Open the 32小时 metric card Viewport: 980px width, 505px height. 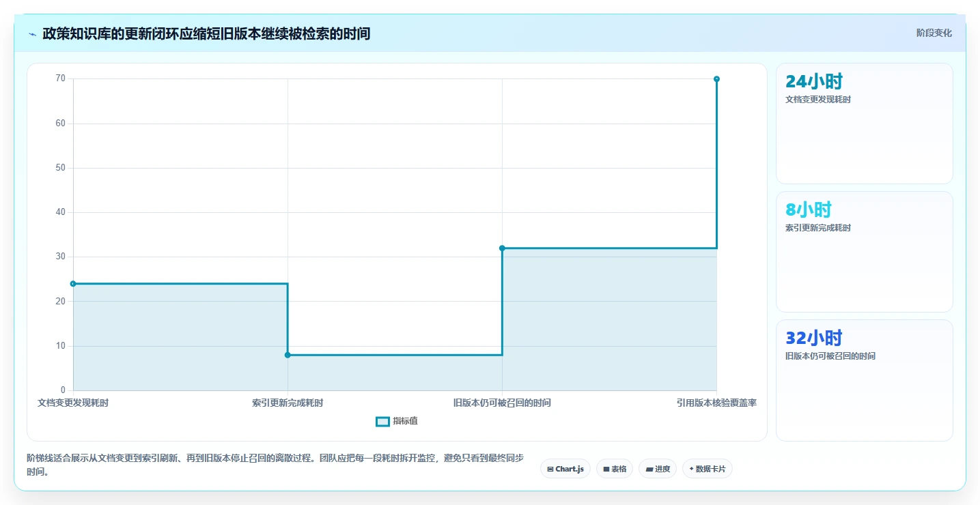tap(865, 380)
